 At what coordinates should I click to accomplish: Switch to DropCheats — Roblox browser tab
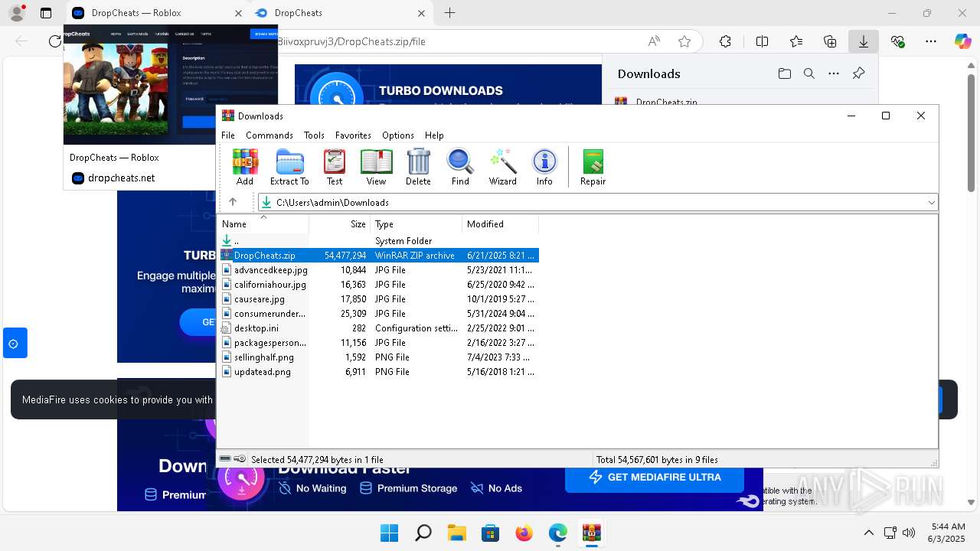click(x=156, y=13)
